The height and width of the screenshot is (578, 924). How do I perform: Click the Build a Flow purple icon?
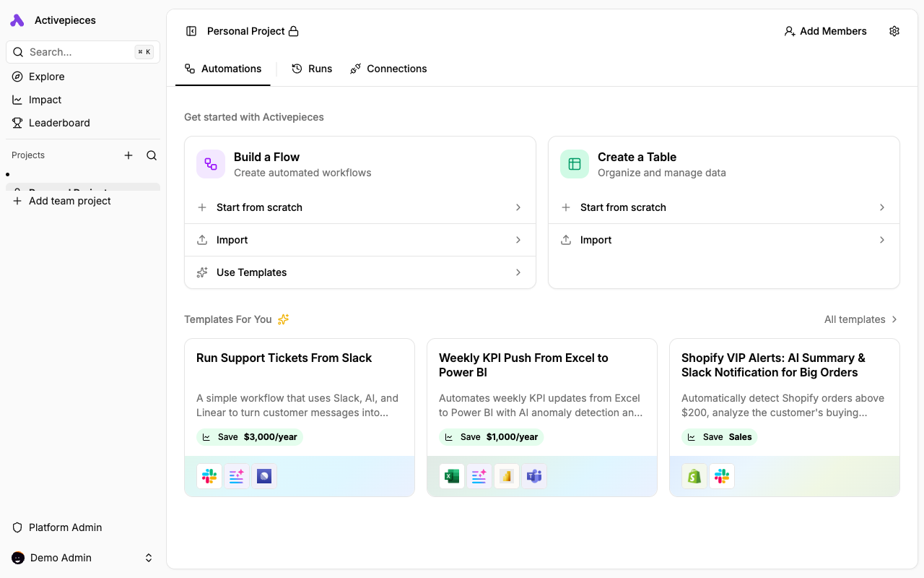tap(211, 164)
